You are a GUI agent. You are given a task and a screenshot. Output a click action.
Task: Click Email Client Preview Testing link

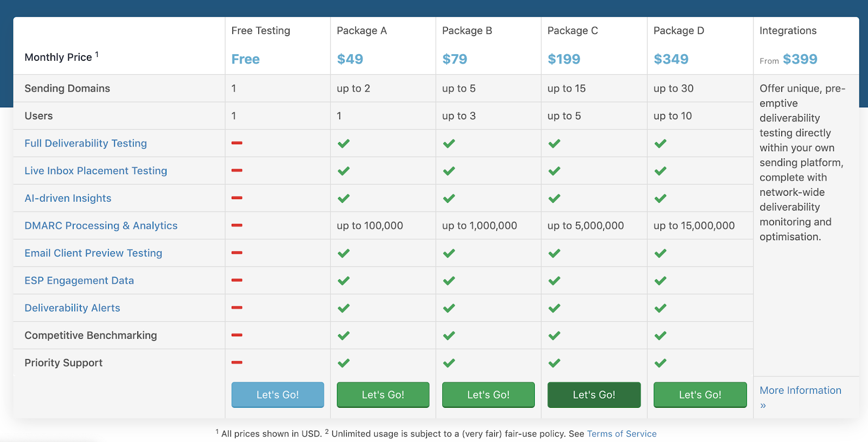[x=93, y=253]
